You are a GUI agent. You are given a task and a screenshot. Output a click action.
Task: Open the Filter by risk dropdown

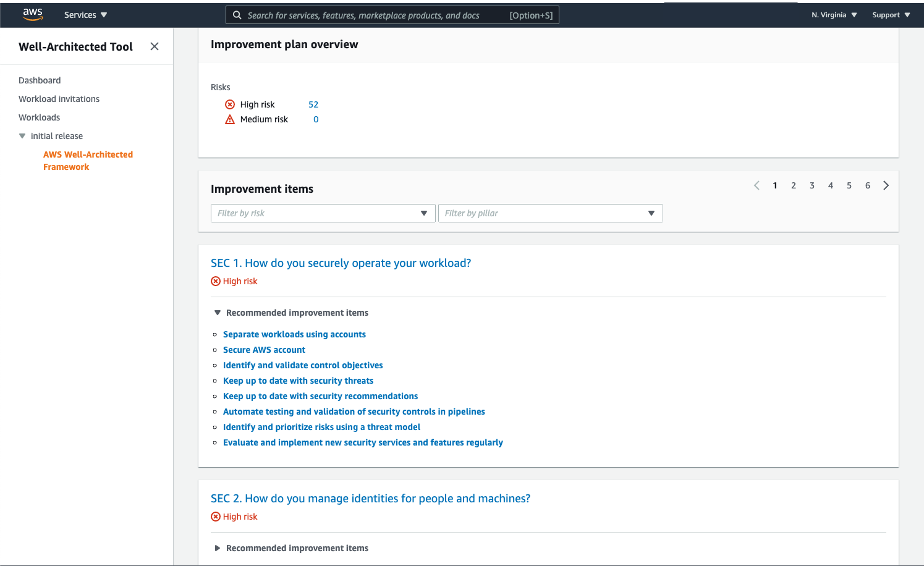tap(323, 213)
